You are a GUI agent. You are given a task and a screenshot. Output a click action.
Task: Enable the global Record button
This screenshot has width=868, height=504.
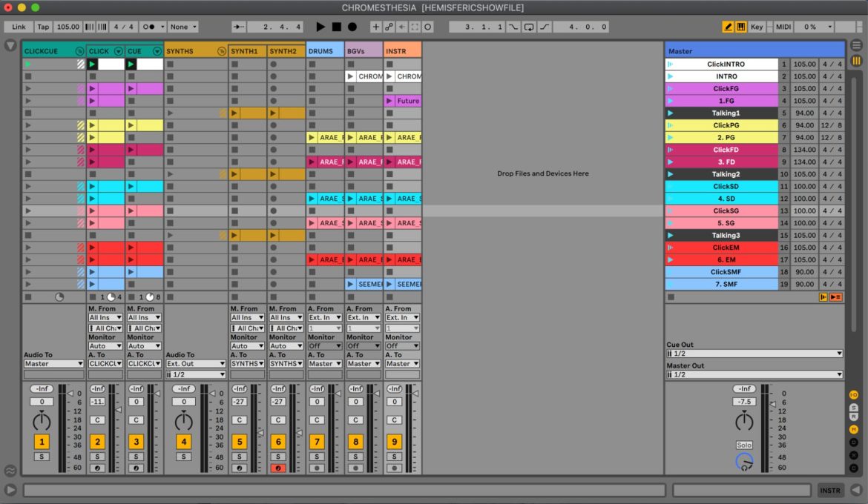click(354, 26)
